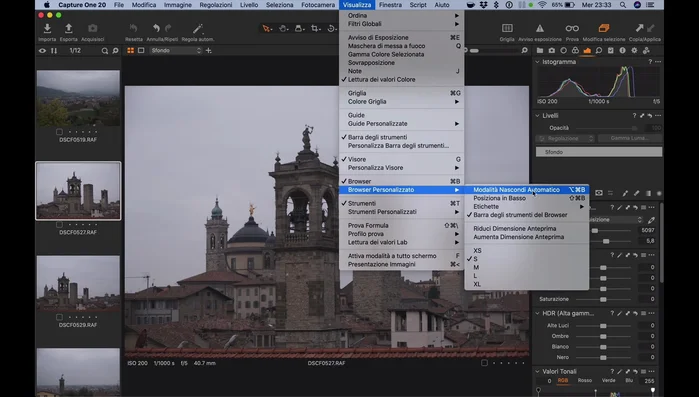
Task: Click the Modifica selezione orange icon
Action: (604, 29)
